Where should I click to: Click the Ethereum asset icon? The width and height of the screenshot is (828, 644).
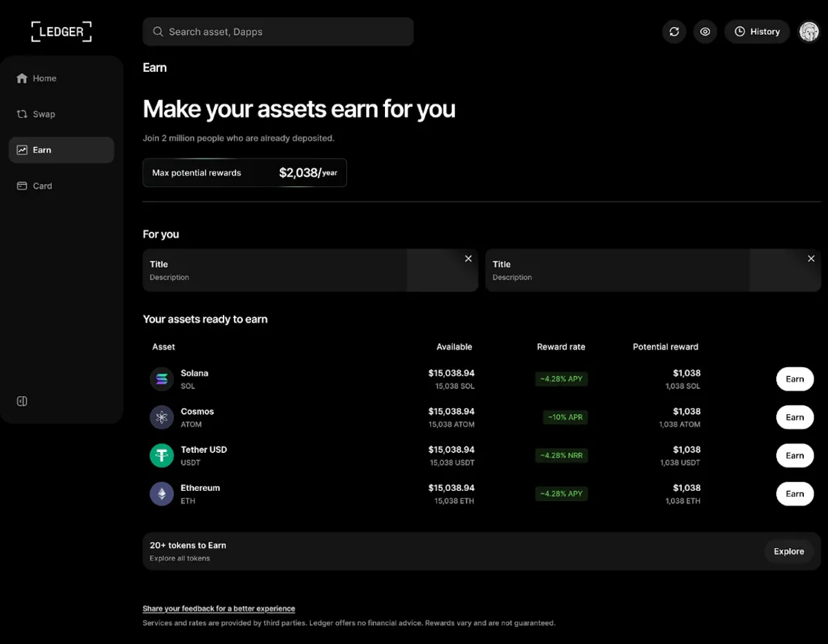162,494
